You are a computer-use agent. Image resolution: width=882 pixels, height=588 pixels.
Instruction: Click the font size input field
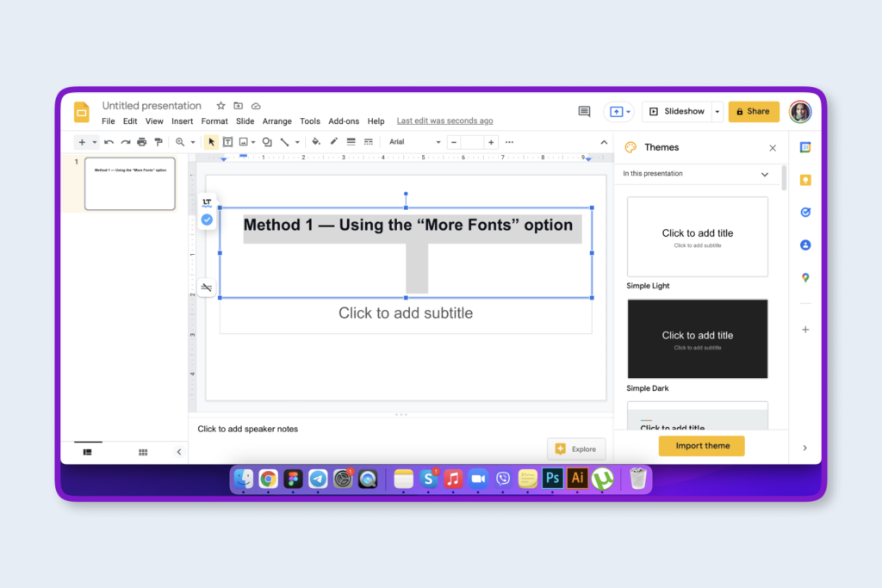[473, 142]
